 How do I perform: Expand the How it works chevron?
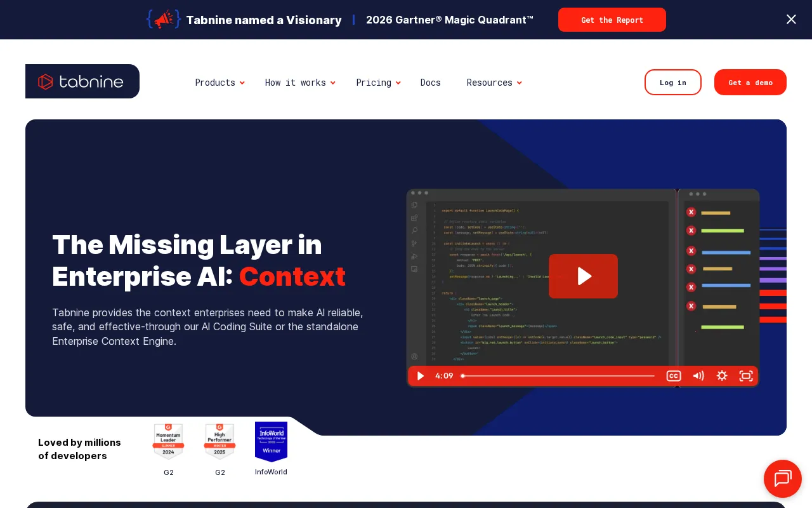tap(332, 83)
